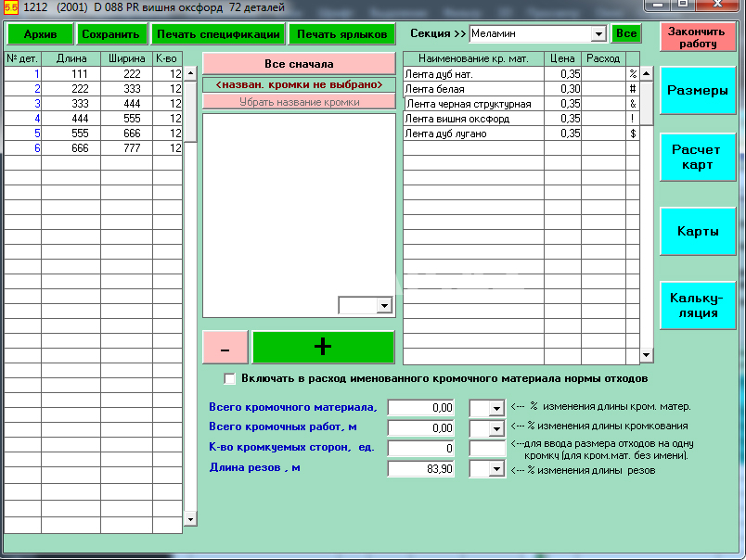Click the & symbol for Лента черная структурная

(x=633, y=104)
